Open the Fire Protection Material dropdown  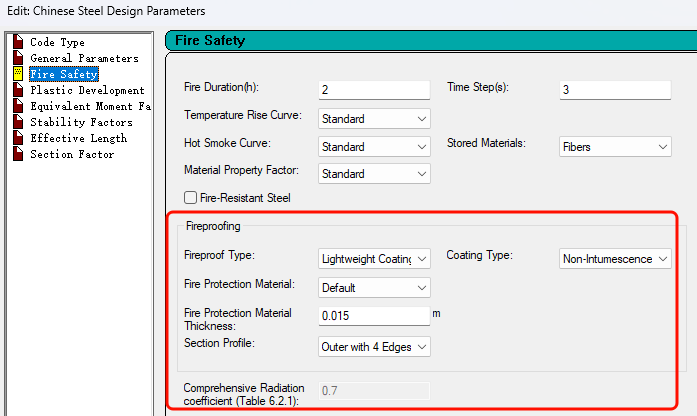374,288
